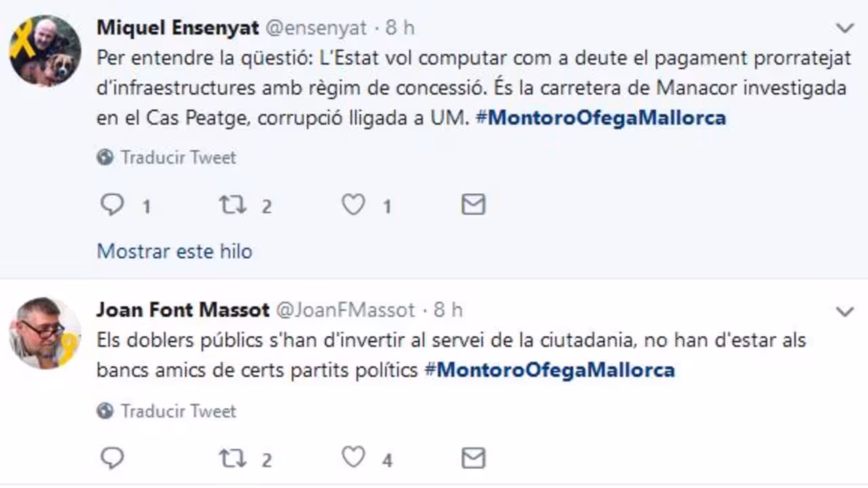This screenshot has width=868, height=488.
Task: Reply to Joan Font Massot's tweet
Action: 112,459
